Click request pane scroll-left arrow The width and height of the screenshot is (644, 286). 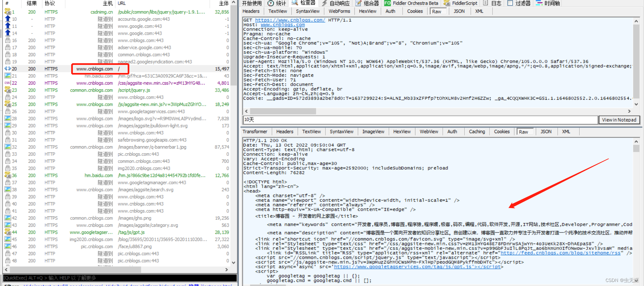(x=246, y=111)
